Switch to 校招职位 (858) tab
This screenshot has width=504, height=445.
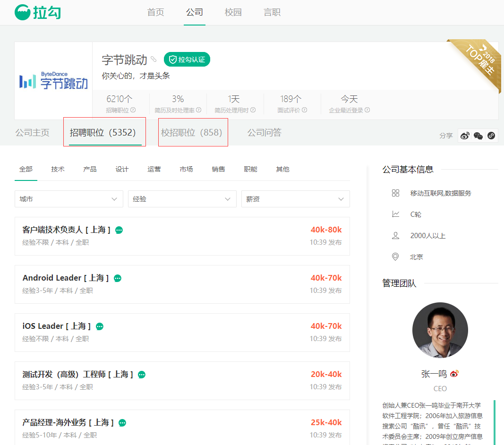(x=192, y=132)
